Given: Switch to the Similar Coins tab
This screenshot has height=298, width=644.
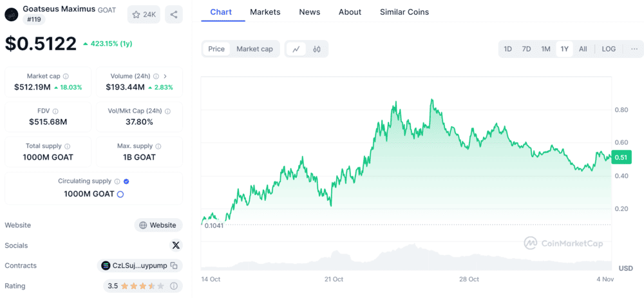Looking at the screenshot, I should (x=404, y=12).
